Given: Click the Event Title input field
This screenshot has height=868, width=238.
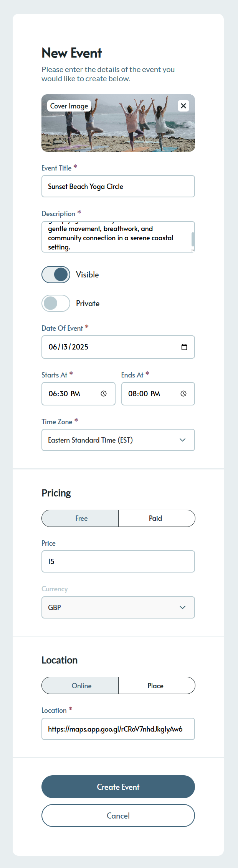Looking at the screenshot, I should 118,186.
